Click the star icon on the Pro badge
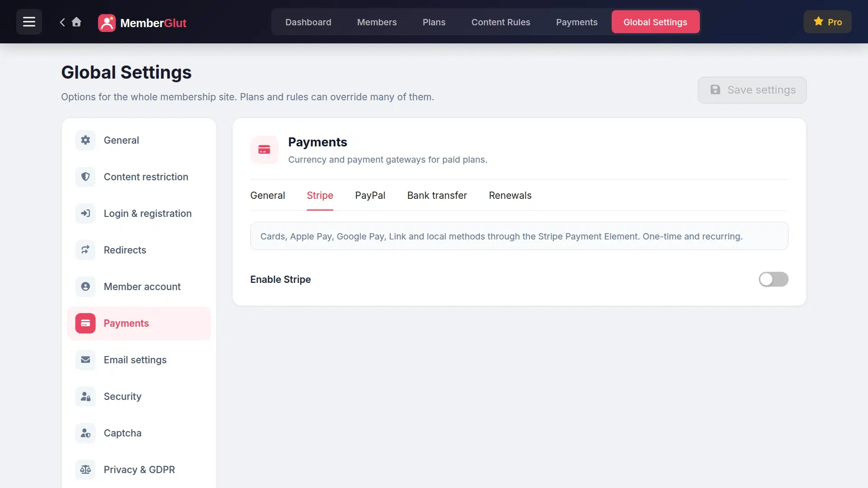The height and width of the screenshot is (488, 868). click(818, 21)
